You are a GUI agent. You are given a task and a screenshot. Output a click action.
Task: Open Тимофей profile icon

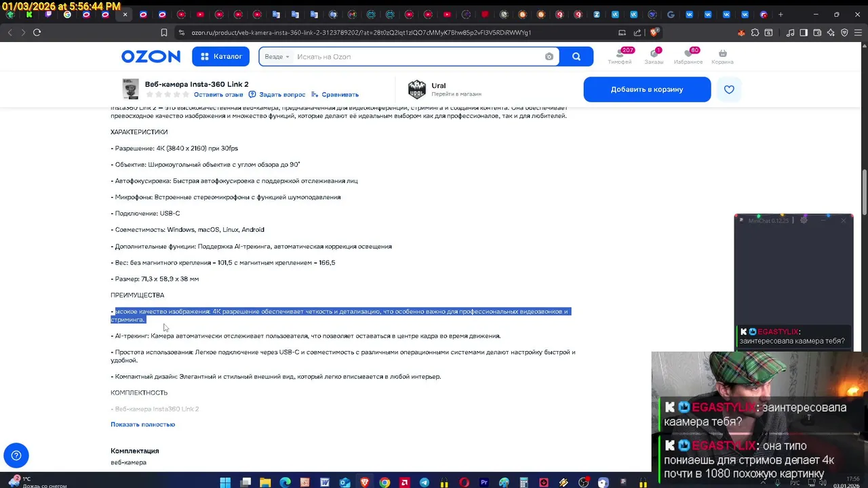pos(620,56)
